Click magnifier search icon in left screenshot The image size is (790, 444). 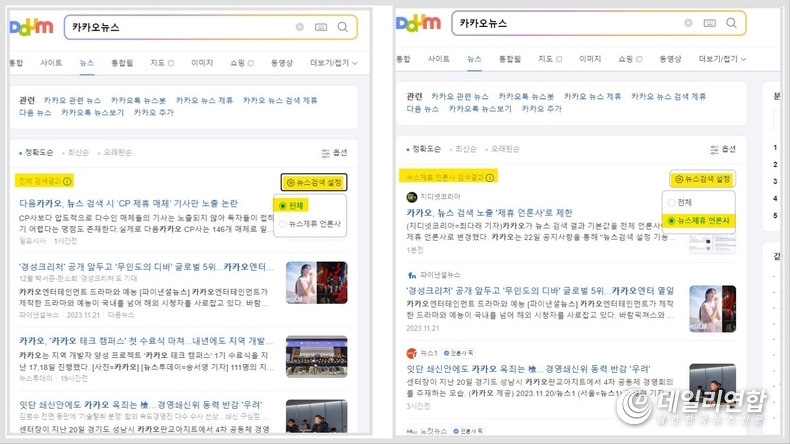343,27
